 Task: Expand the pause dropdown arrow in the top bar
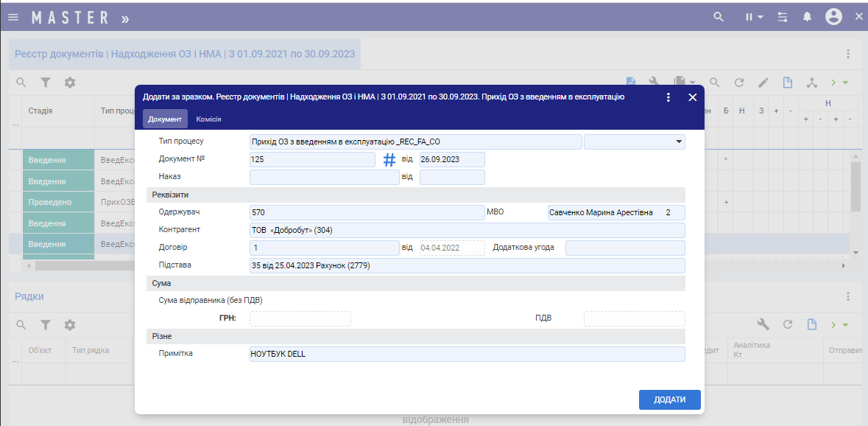761,17
